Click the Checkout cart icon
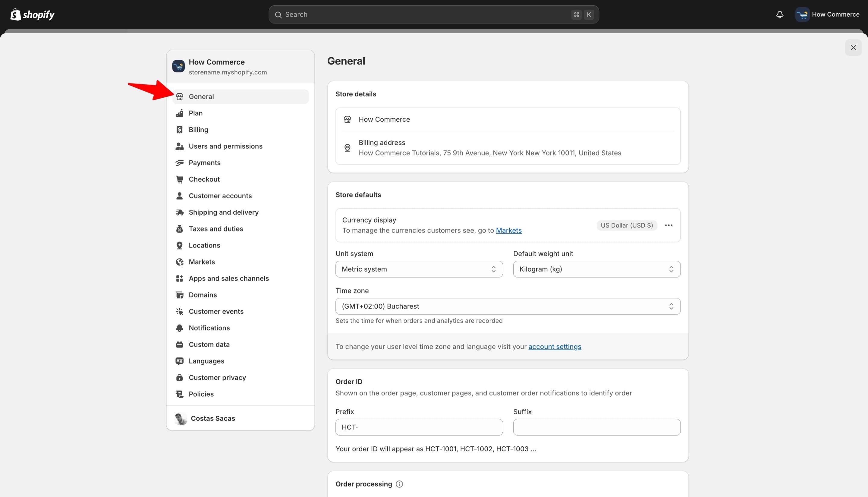The width and height of the screenshot is (868, 497). [x=180, y=179]
